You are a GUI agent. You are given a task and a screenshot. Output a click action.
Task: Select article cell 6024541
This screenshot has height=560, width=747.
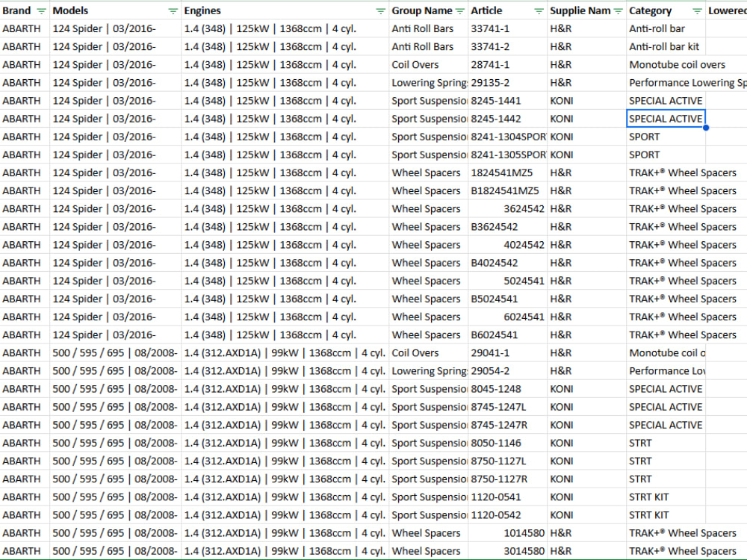(507, 317)
